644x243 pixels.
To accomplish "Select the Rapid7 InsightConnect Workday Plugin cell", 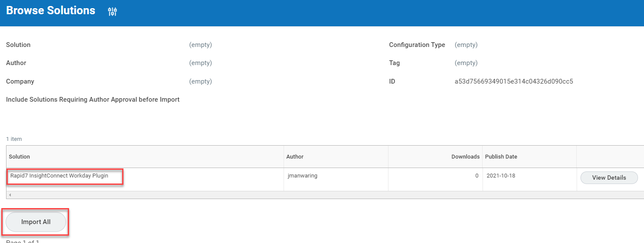I will click(59, 176).
